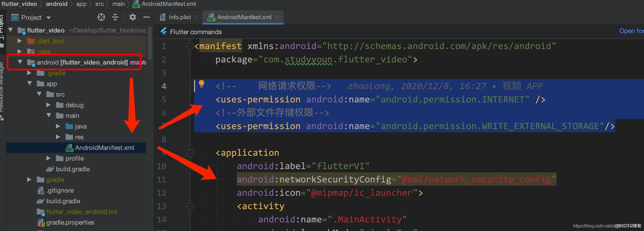The height and width of the screenshot is (231, 644).
Task: Hide the Project panel with minus icon
Action: 147,17
